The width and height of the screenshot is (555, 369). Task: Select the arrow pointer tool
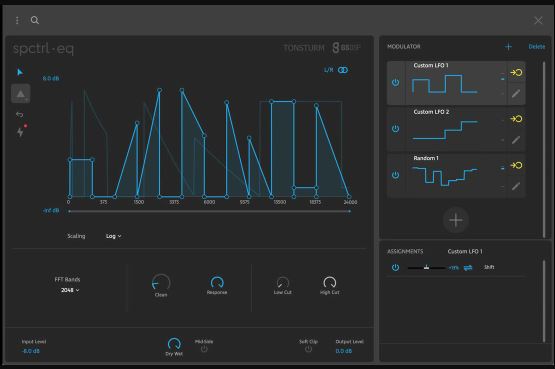[20, 72]
